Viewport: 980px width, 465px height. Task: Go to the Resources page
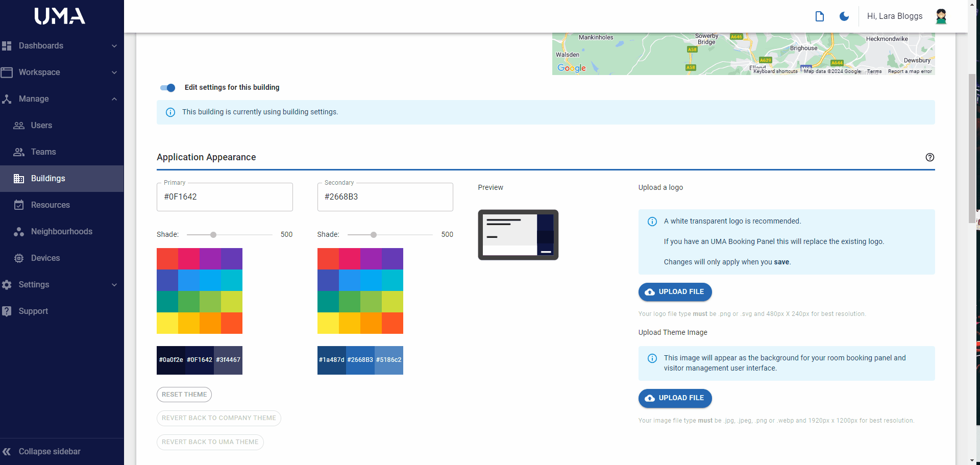point(50,205)
